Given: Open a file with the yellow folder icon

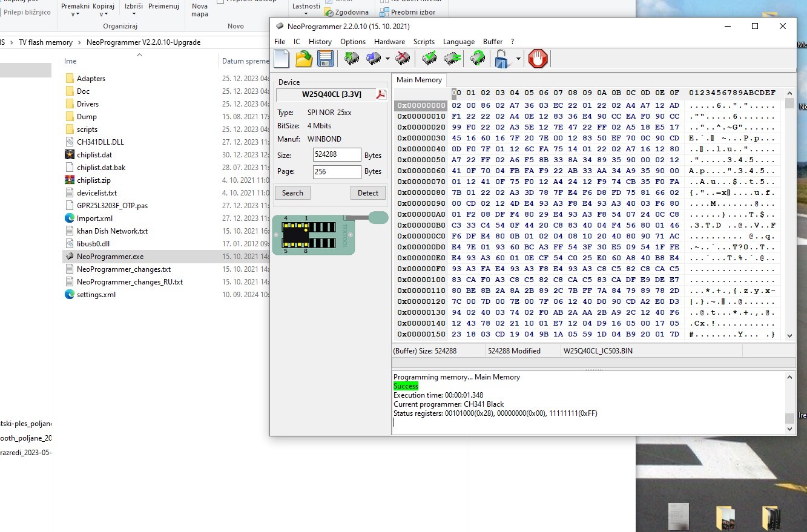Looking at the screenshot, I should (304, 59).
